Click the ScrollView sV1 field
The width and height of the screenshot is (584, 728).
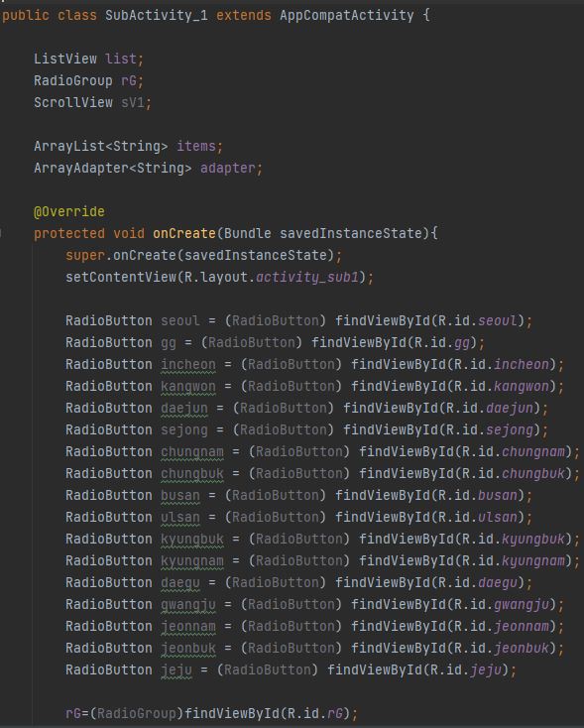[92, 102]
